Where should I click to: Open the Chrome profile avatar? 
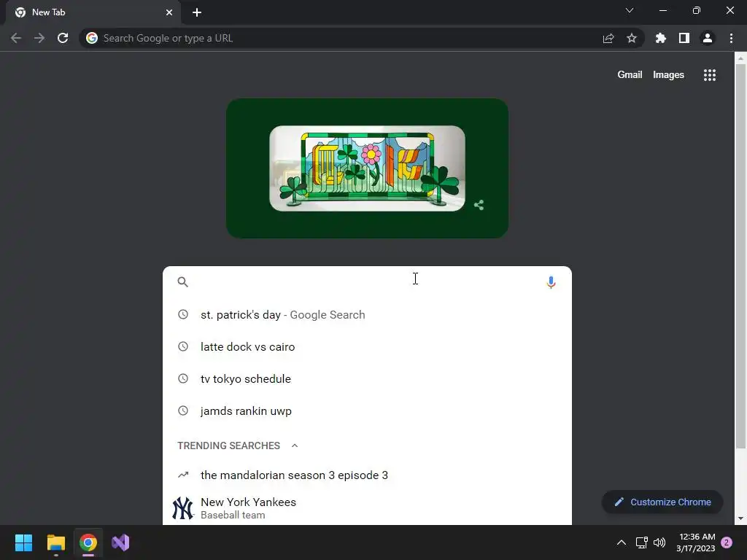(708, 38)
